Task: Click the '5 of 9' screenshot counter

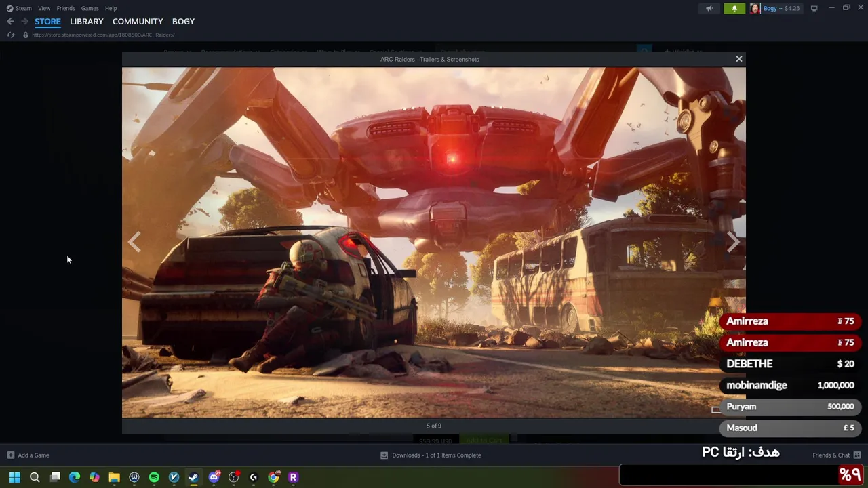Action: click(x=434, y=426)
